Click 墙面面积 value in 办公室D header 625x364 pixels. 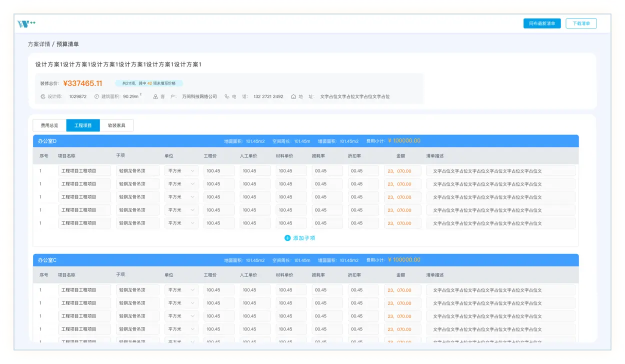(x=349, y=141)
